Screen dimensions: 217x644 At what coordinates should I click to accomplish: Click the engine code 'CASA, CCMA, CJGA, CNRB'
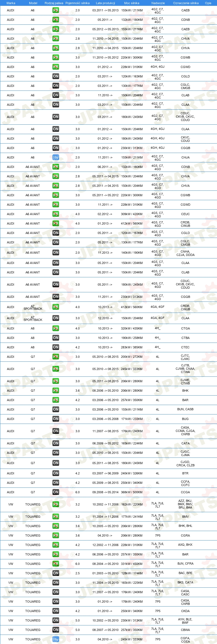click(185, 431)
